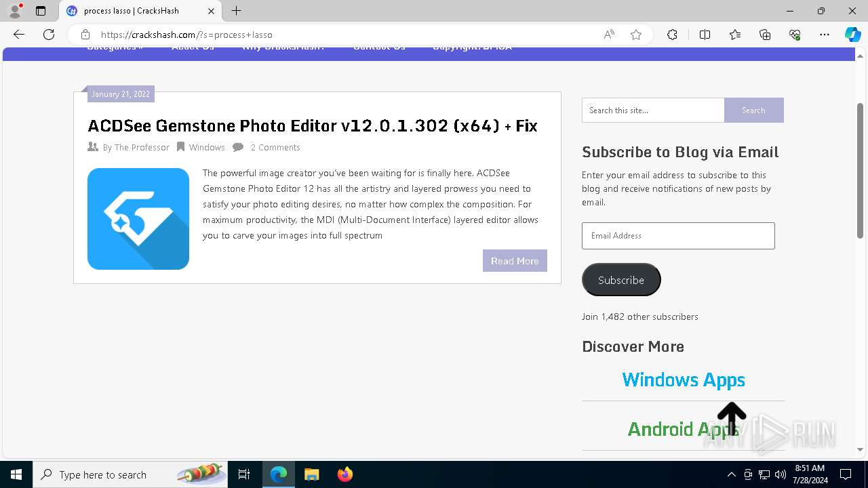Show hidden system tray icons

[x=731, y=474]
